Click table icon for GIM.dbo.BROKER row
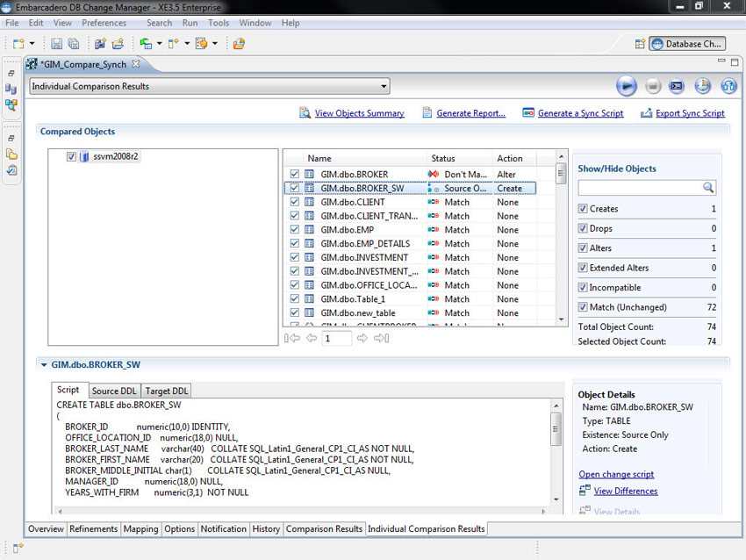The height and width of the screenshot is (560, 746). click(x=309, y=174)
